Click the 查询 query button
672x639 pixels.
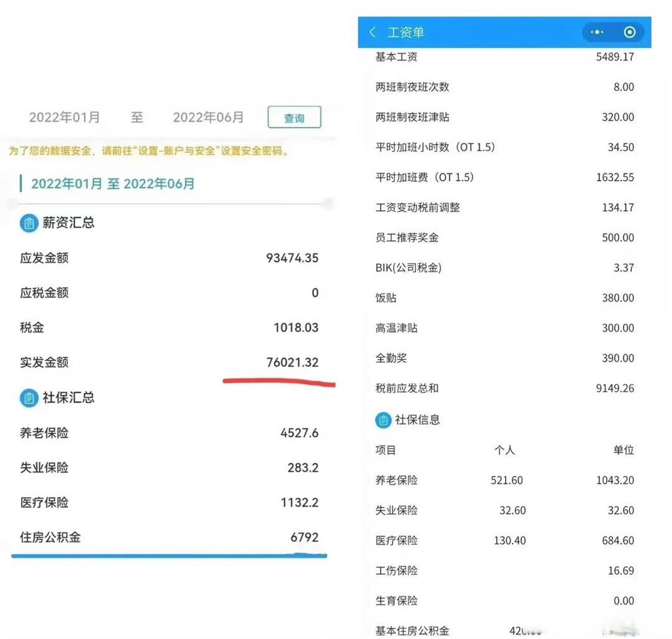(294, 118)
